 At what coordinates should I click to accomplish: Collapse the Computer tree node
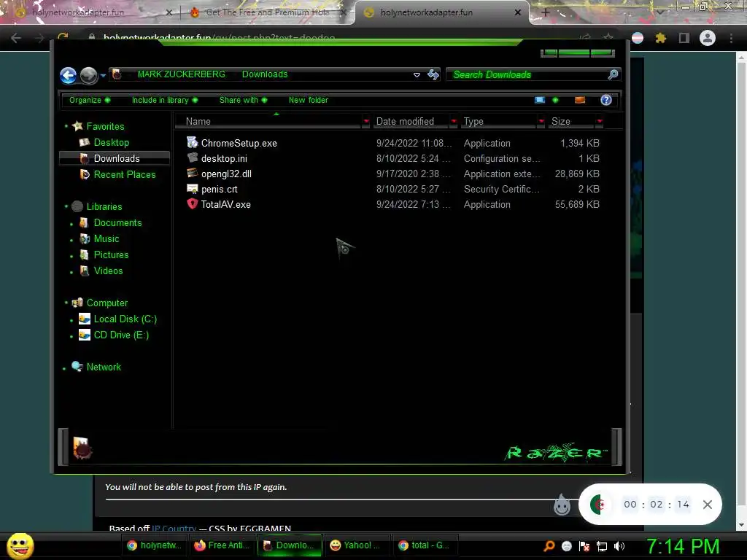click(66, 303)
